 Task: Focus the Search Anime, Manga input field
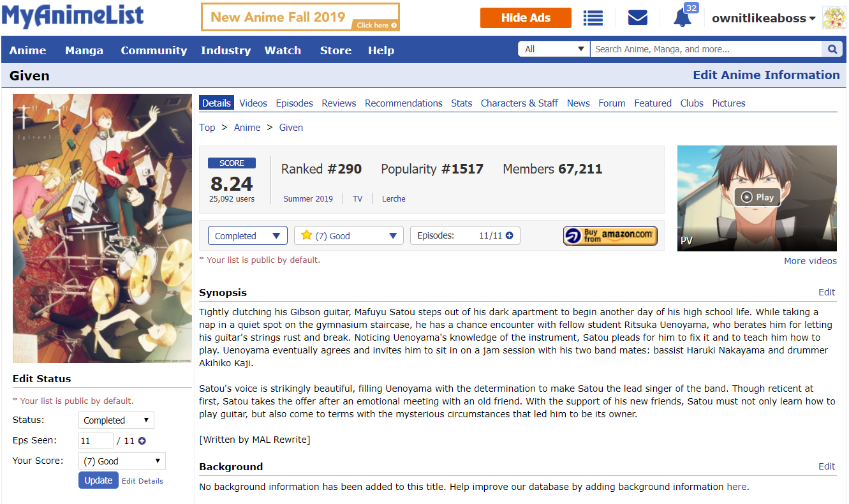coord(706,49)
